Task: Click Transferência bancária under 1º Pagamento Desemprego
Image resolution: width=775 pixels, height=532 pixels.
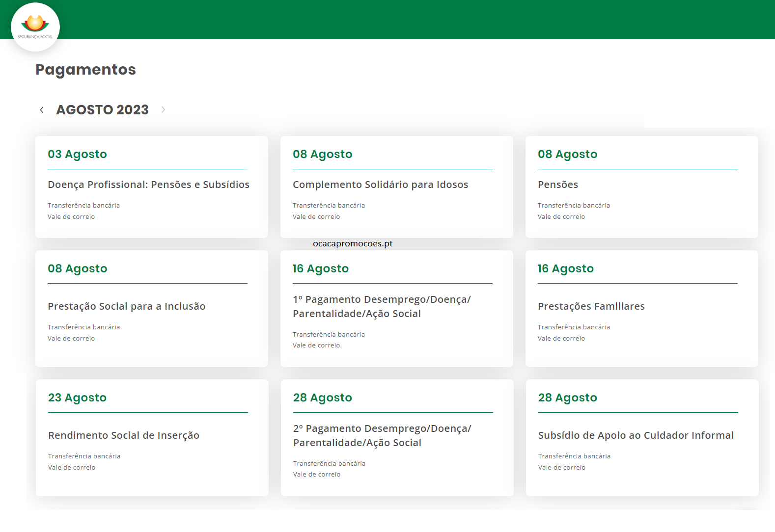Action: [329, 335]
